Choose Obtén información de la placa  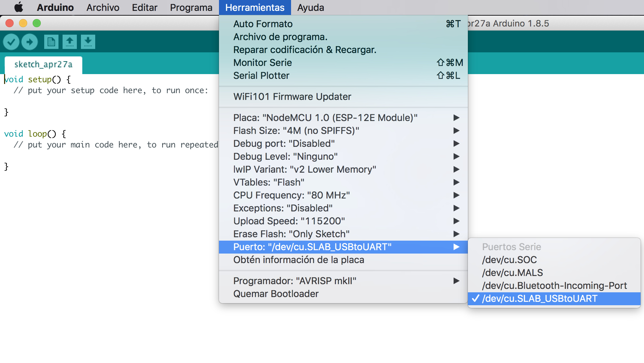[343, 260]
